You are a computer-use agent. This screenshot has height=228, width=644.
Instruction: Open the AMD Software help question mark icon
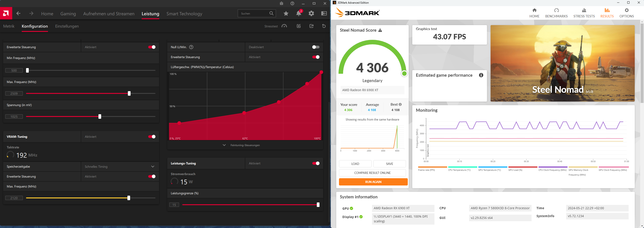(292, 3)
